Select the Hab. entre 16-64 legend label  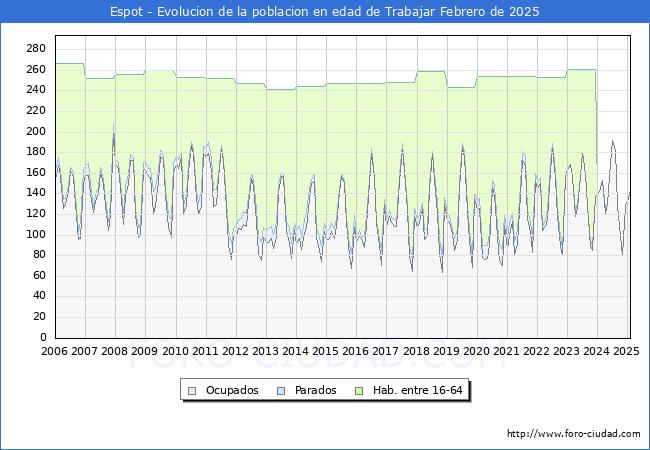tap(417, 390)
